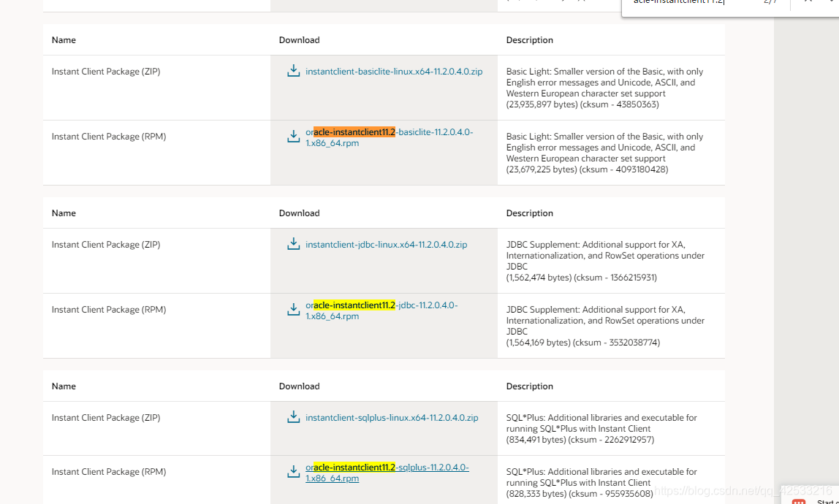The width and height of the screenshot is (839, 504).
Task: Click the next-match arrow in the find bar
Action: [x=830, y=2]
